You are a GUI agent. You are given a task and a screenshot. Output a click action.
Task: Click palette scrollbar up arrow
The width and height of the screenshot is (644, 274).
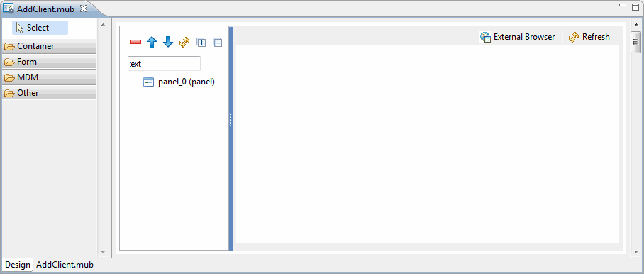coord(103,25)
